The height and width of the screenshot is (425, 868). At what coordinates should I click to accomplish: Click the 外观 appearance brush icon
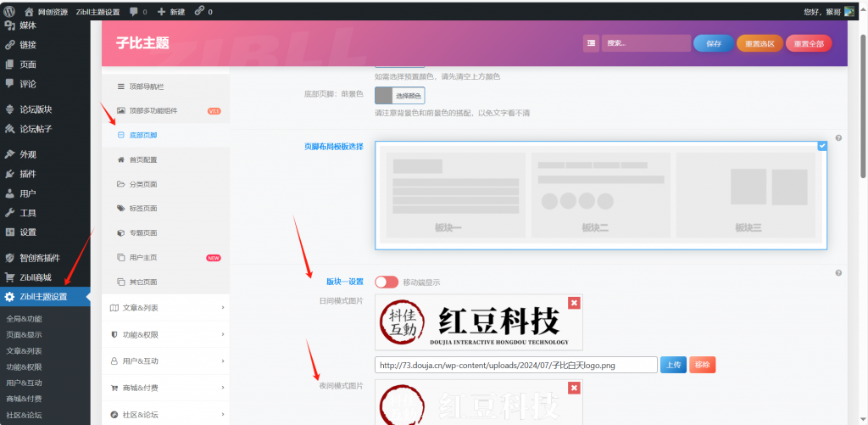[9, 154]
